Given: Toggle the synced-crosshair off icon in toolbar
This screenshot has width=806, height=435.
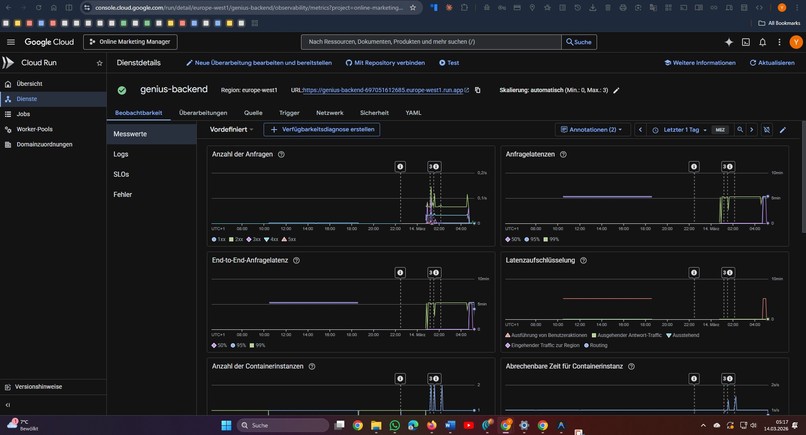Looking at the screenshot, I should tap(766, 130).
